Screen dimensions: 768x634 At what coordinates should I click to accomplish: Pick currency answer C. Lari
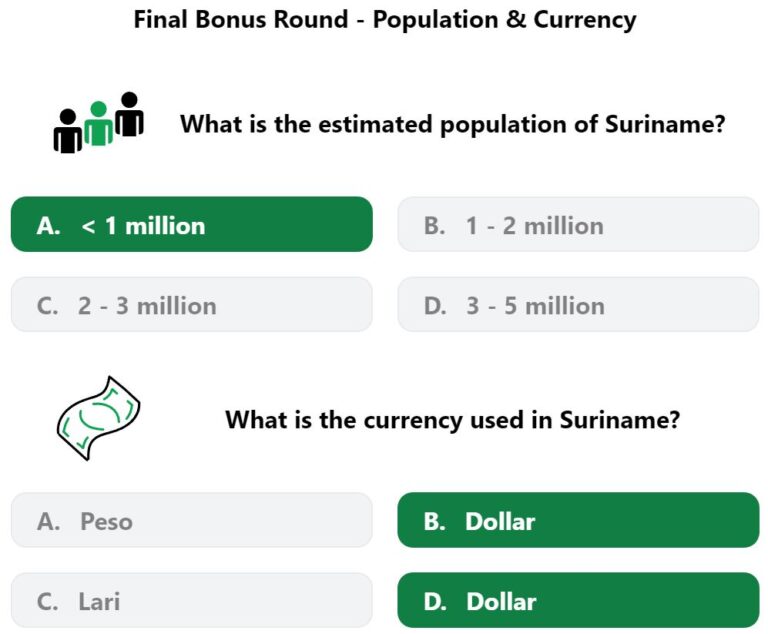(x=192, y=600)
